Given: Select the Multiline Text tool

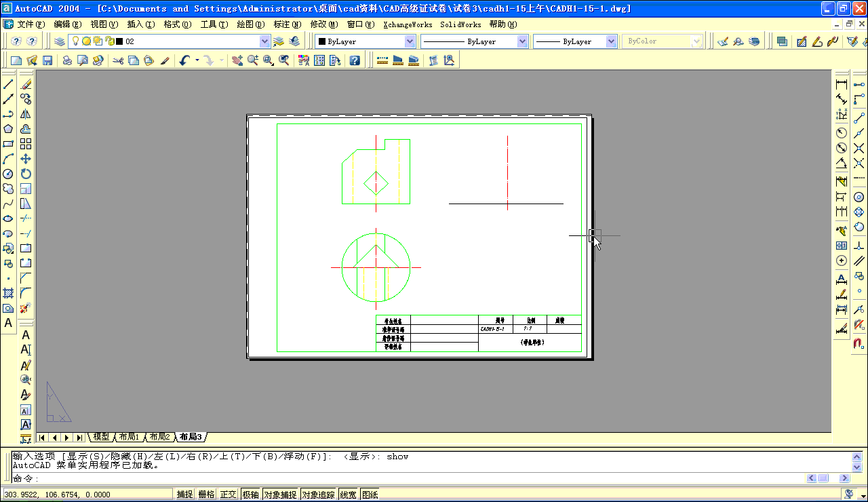Looking at the screenshot, I should [7, 324].
